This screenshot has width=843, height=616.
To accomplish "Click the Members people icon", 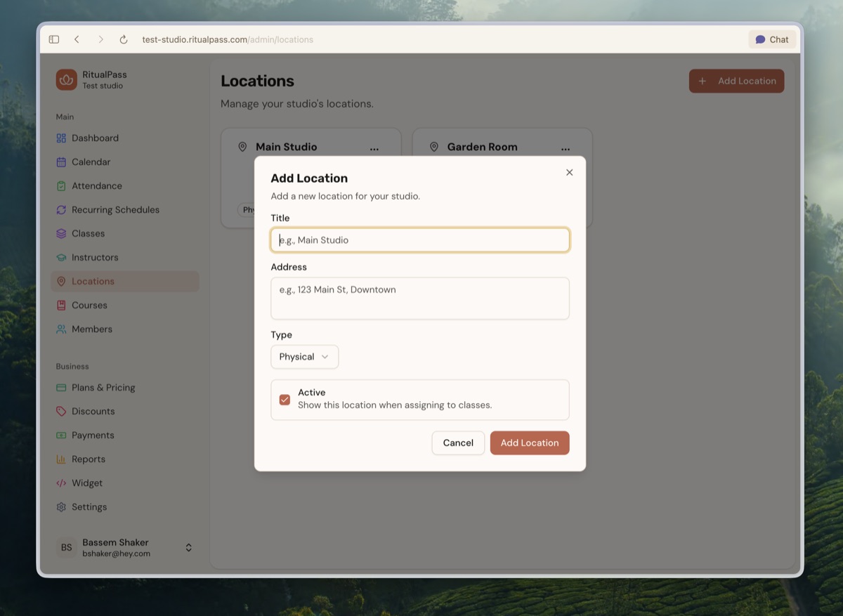I will click(61, 329).
